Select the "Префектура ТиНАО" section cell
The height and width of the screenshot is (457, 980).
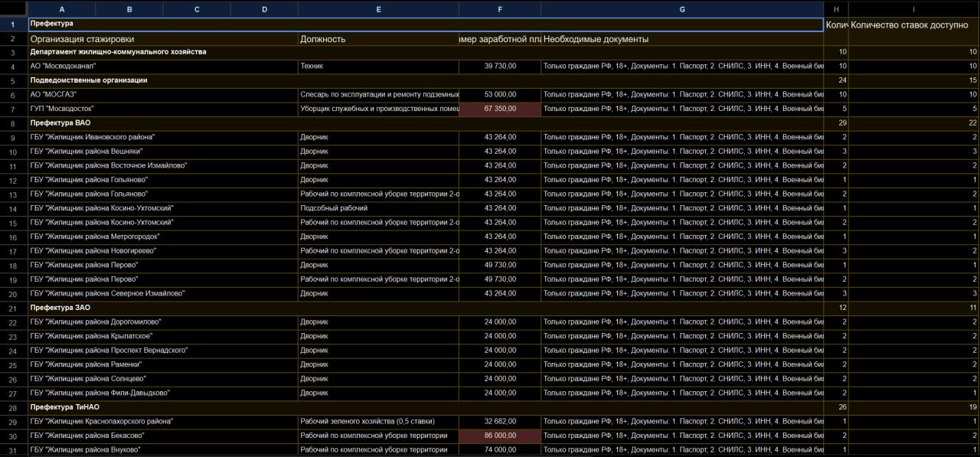pyautogui.click(x=426, y=407)
